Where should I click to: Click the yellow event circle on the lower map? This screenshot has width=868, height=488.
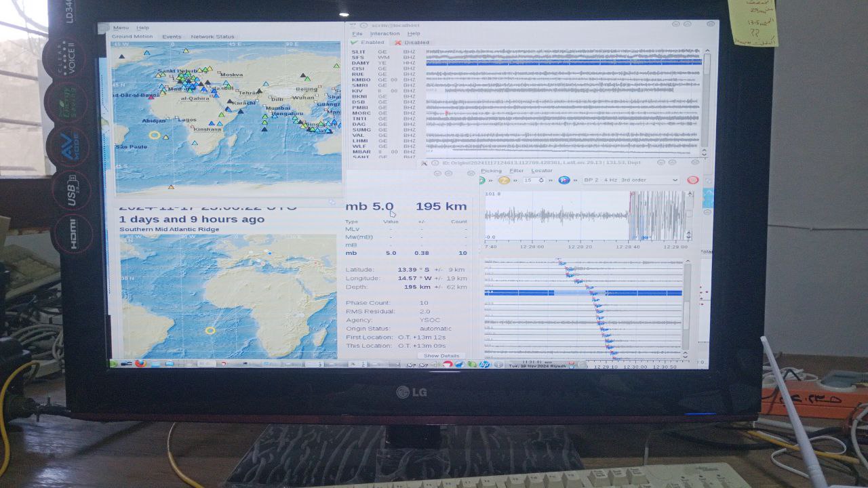(x=210, y=331)
